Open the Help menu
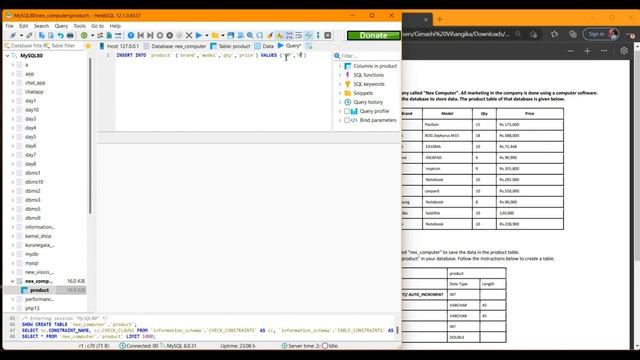Viewport: 640px width, 360px height. 115,26
